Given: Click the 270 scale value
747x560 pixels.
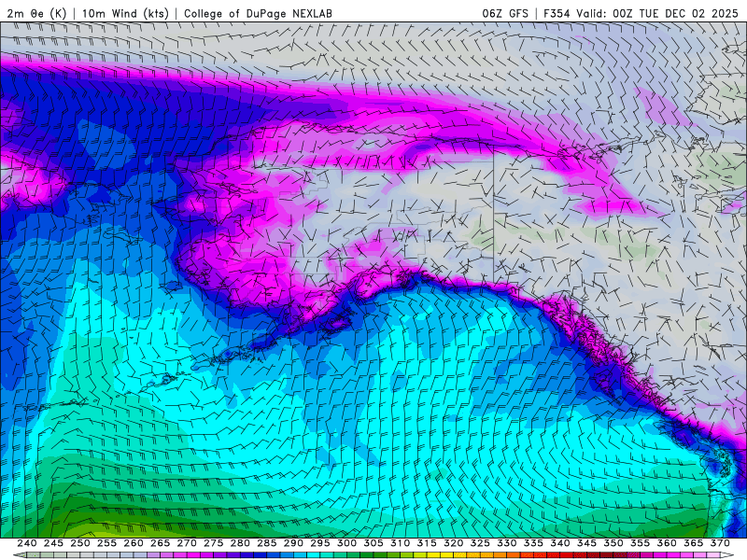Looking at the screenshot, I should tap(187, 543).
